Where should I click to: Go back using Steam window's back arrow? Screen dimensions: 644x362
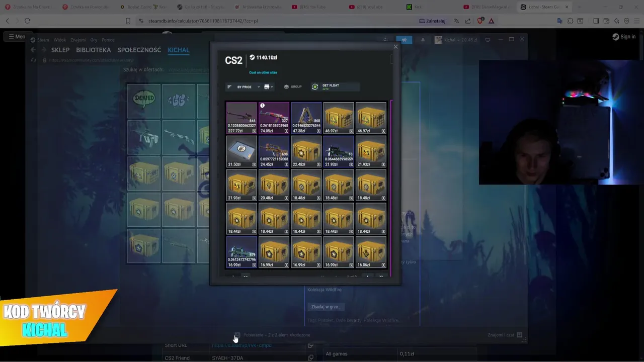pos(33,50)
